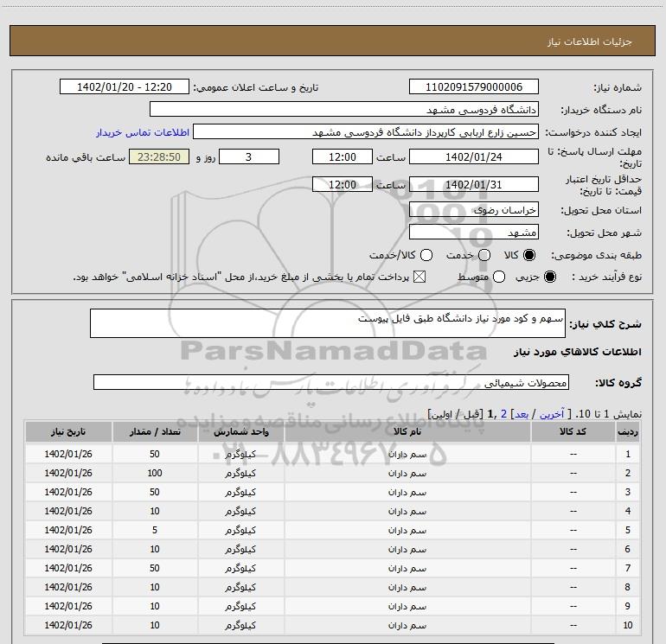Image resolution: width=666 pixels, height=644 pixels.
Task: Click the requester field حسین زارع اربابی
Action: click(366, 131)
